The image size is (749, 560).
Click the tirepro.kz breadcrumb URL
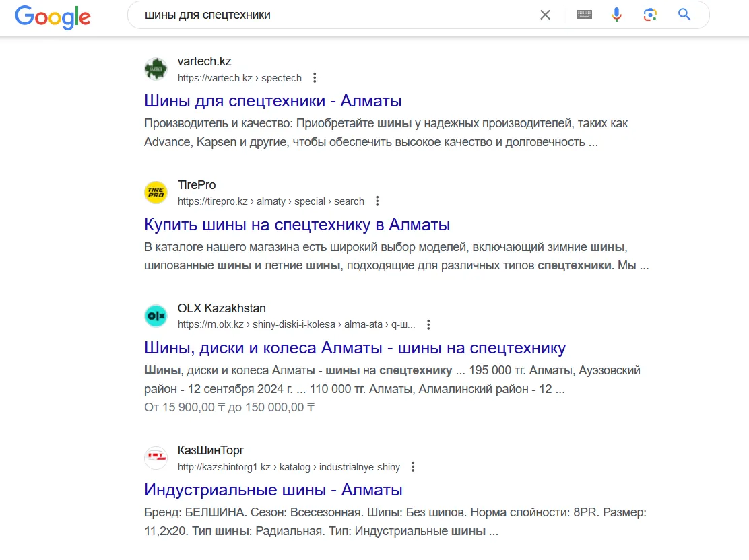point(271,201)
